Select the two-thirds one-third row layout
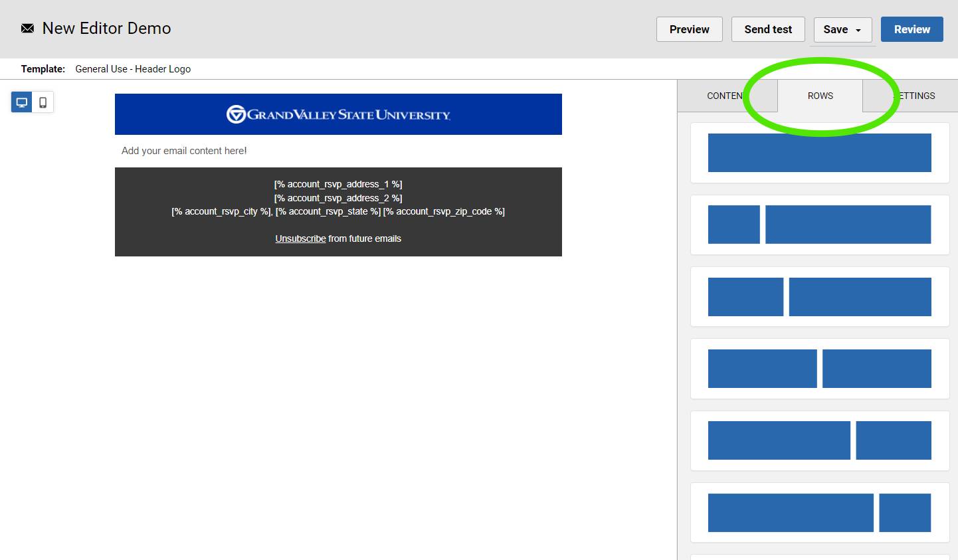Image resolution: width=958 pixels, height=560 pixels. tap(819, 440)
